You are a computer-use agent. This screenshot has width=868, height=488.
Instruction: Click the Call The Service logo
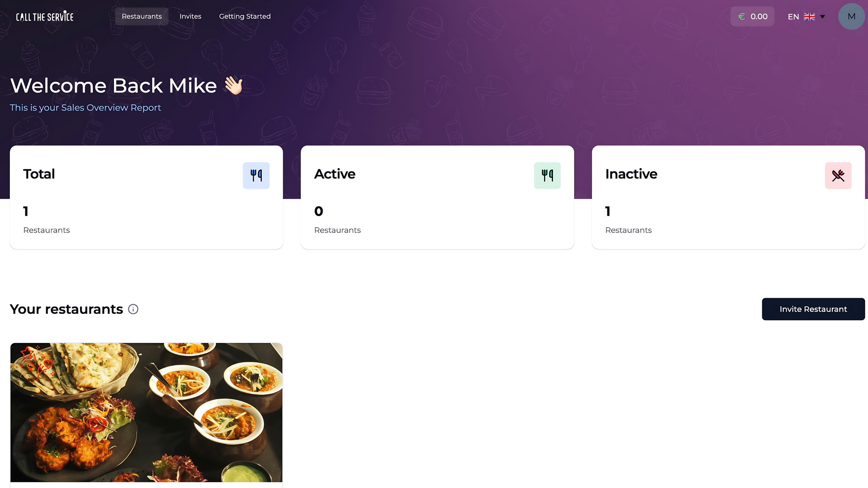click(44, 16)
